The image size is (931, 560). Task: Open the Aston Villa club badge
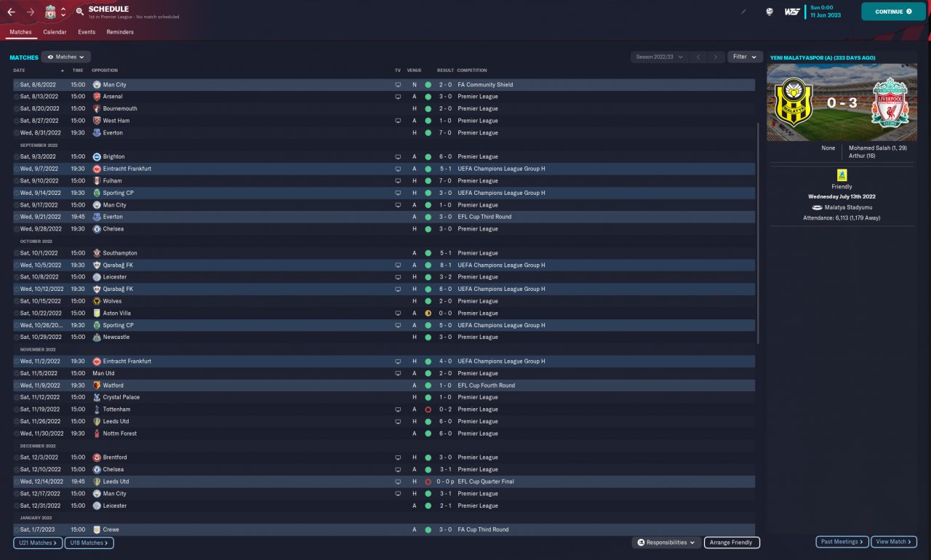point(97,313)
